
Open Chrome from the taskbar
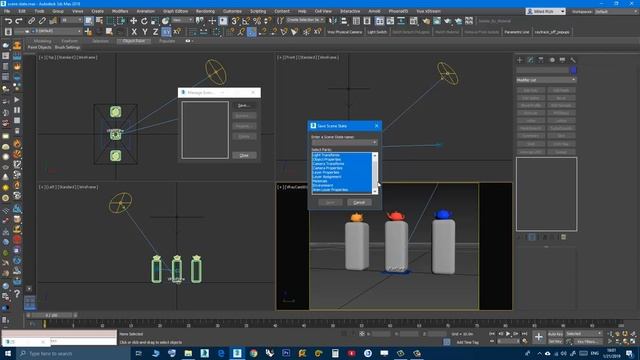pos(253,353)
